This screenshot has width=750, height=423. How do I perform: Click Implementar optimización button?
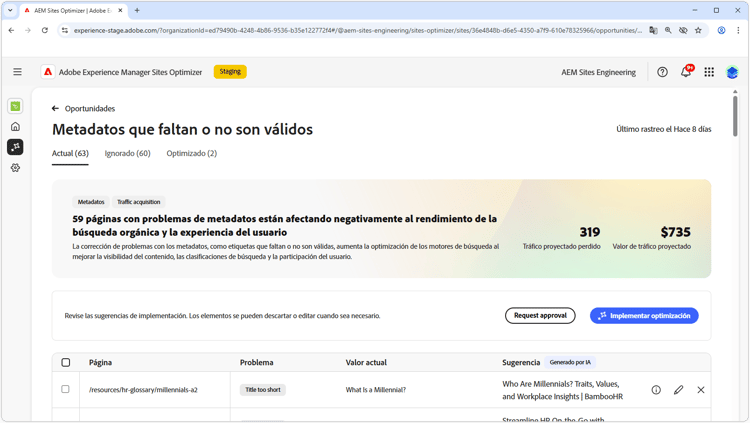(644, 315)
